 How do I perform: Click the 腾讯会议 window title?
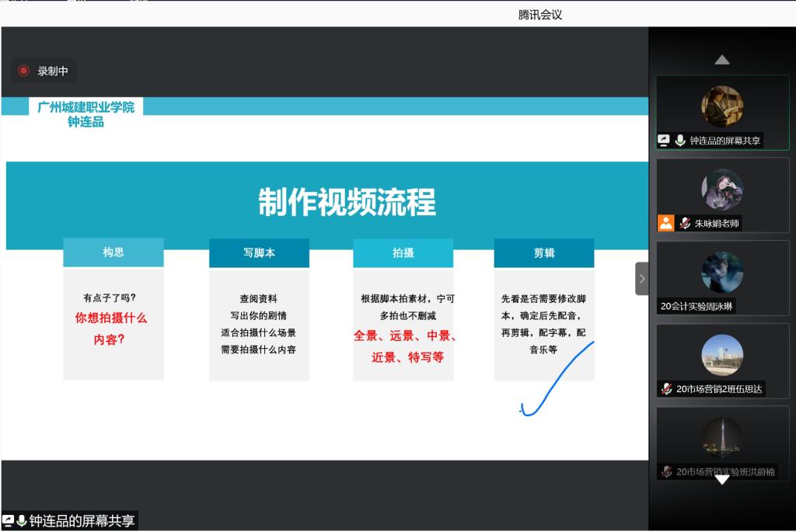click(x=539, y=15)
